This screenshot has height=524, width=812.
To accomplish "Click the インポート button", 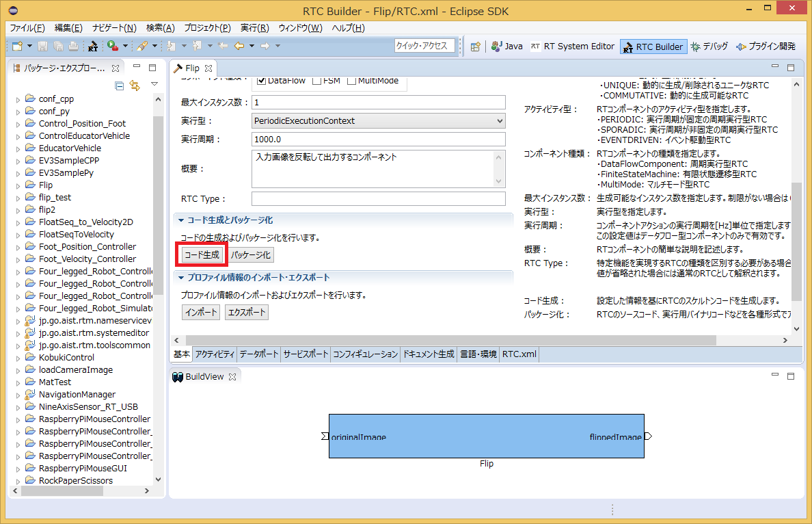I will pos(201,313).
